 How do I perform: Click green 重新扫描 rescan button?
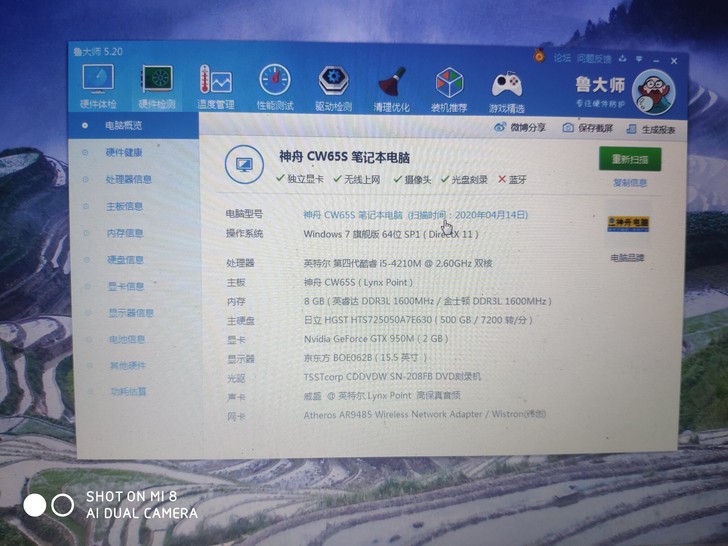(630, 159)
